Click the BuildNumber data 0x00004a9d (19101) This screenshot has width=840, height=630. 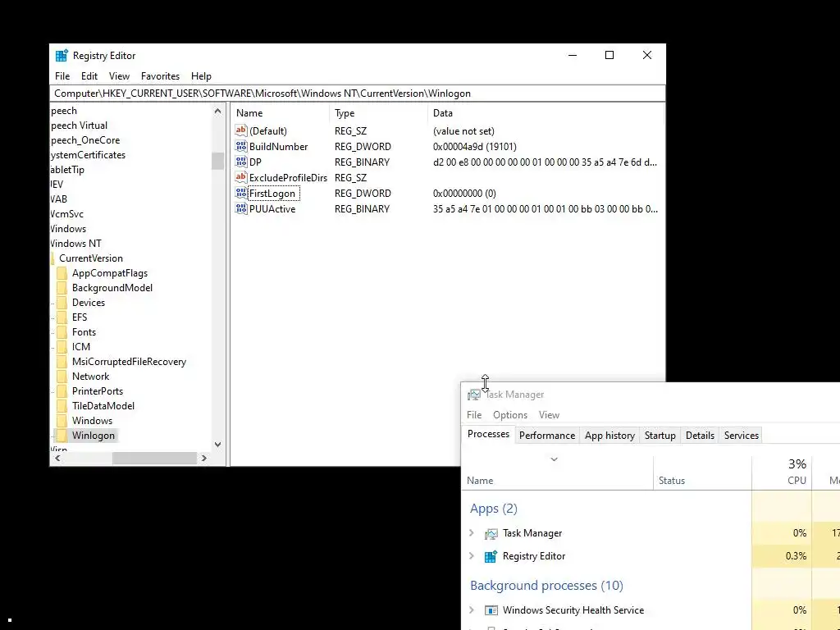tap(475, 146)
